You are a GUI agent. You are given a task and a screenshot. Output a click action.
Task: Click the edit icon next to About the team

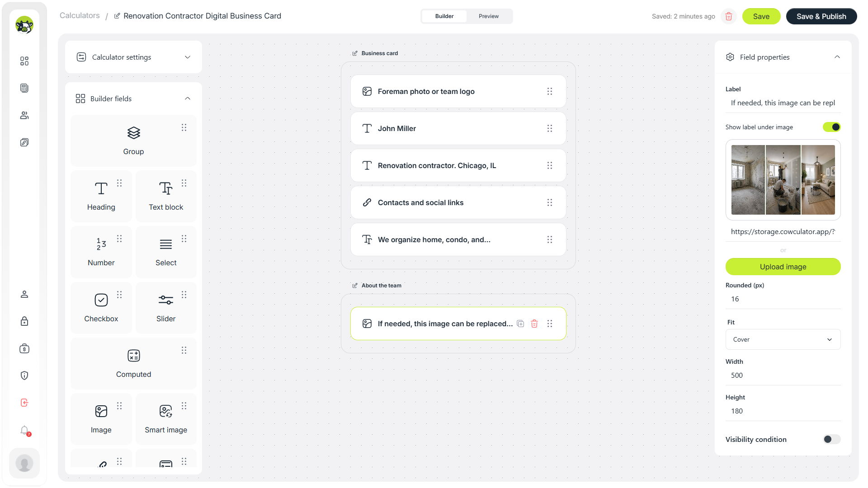click(355, 286)
